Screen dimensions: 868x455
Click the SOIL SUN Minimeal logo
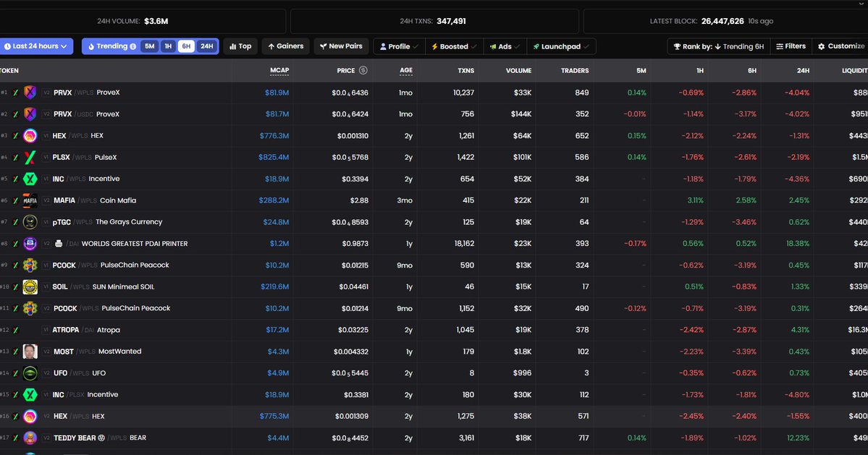point(30,286)
